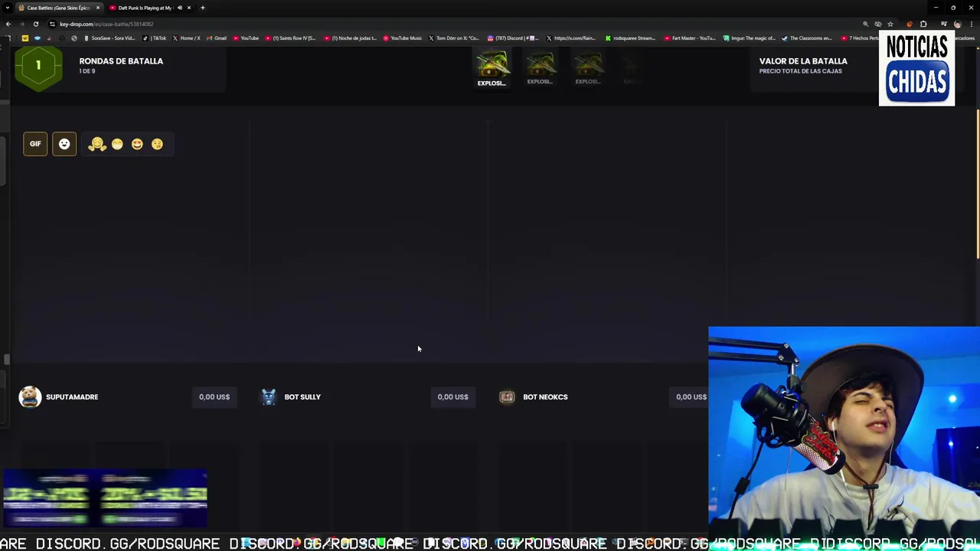Viewport: 980px width, 551px height.
Task: Click BOT SULLY's 0,00 US$ total
Action: click(452, 396)
